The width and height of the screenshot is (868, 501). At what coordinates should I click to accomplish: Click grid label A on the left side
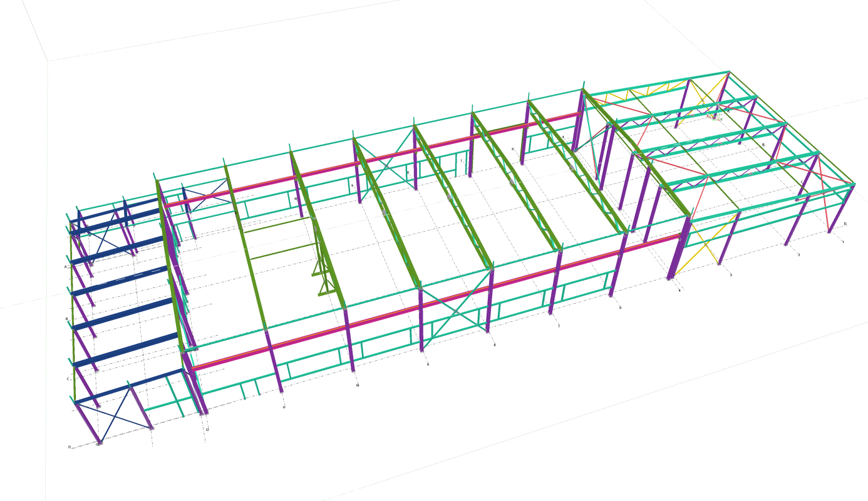65,267
